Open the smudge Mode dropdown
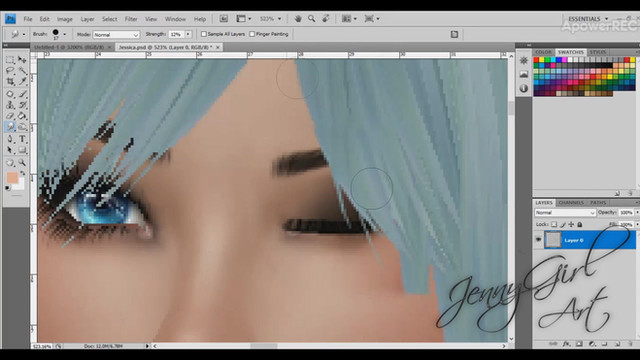The image size is (640, 360). [116, 35]
